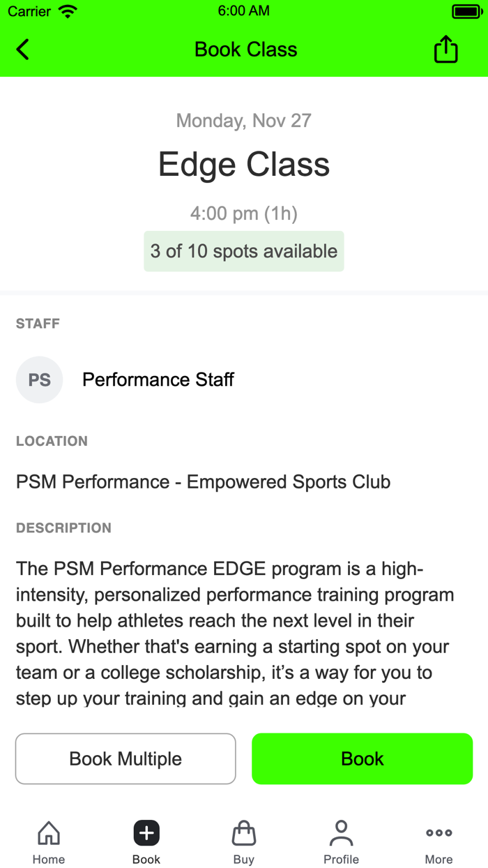Select the Book tab label text
Image resolution: width=488 pixels, height=868 pixels.
coord(146,859)
